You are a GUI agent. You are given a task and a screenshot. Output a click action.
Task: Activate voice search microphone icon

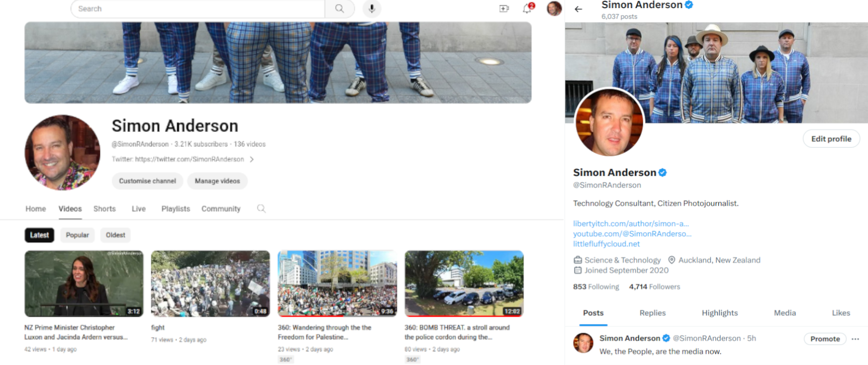[372, 9]
